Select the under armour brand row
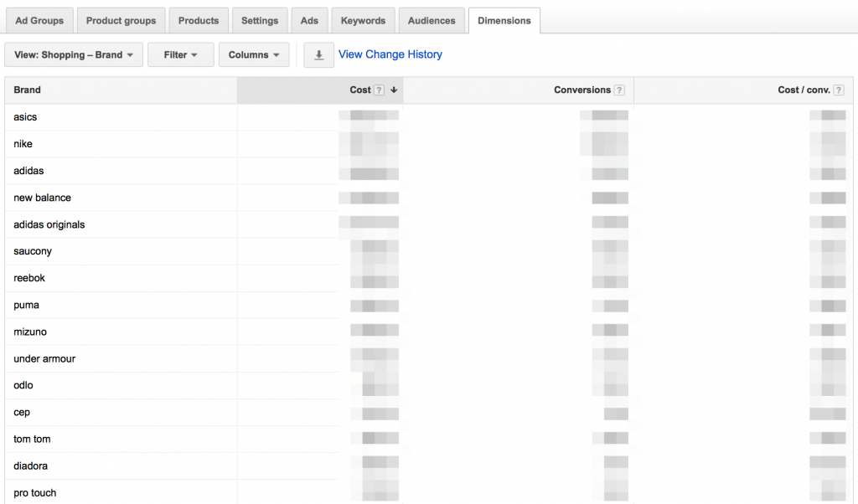The width and height of the screenshot is (858, 504). tap(428, 358)
